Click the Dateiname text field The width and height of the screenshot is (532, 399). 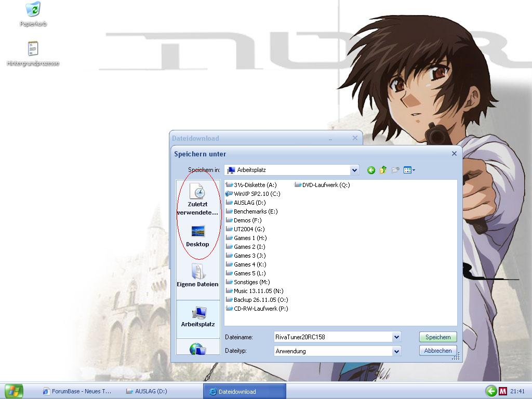(x=333, y=337)
